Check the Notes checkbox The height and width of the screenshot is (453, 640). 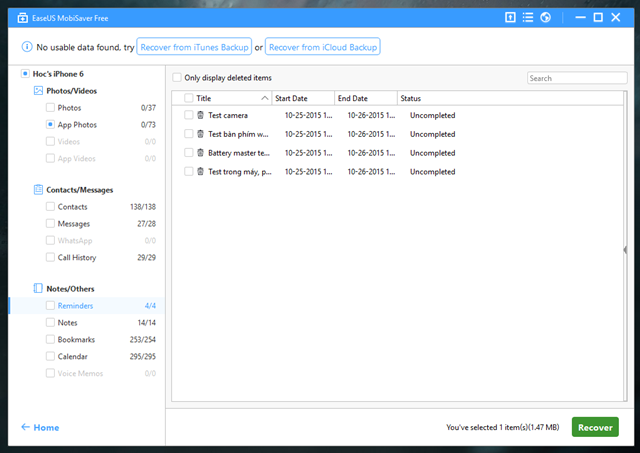tap(50, 322)
